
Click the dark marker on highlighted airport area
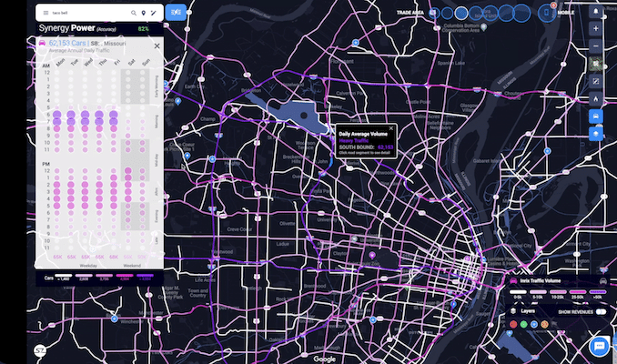(304, 116)
